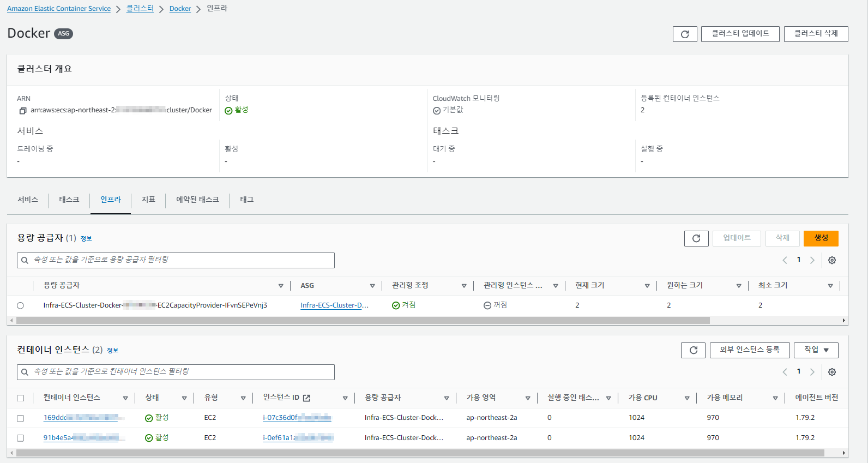Open Amazon Elastic Container Service breadcrumb

[59, 9]
